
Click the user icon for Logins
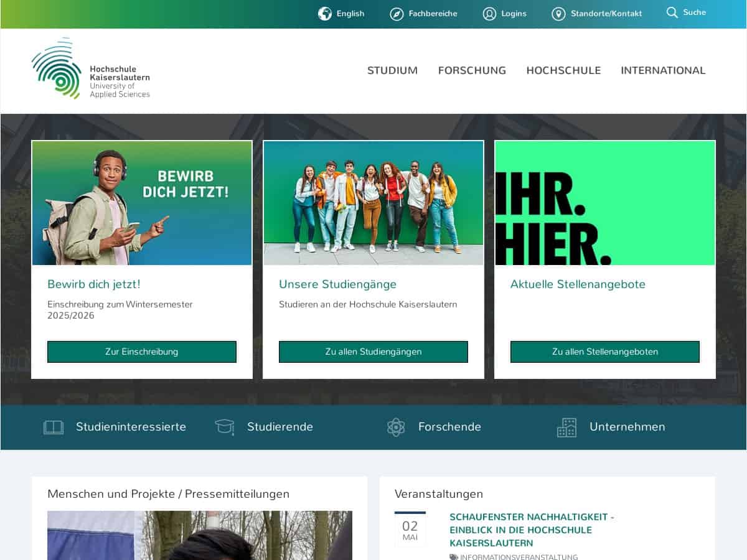[x=490, y=14]
